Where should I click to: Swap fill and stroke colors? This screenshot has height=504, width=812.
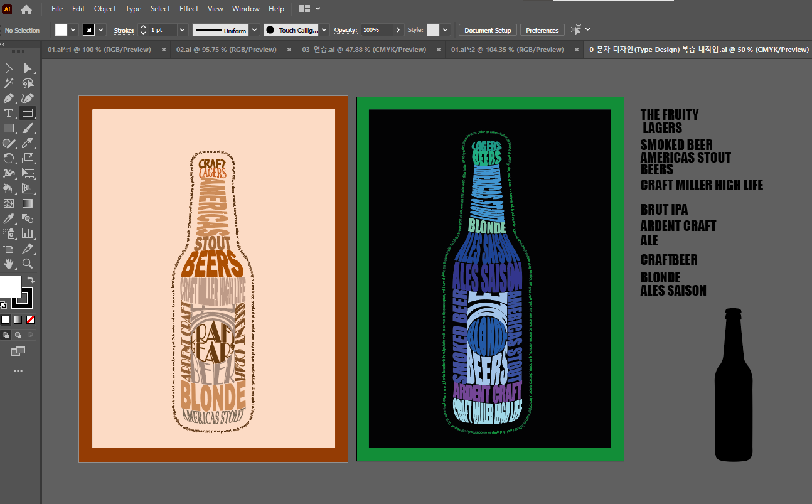click(x=31, y=280)
